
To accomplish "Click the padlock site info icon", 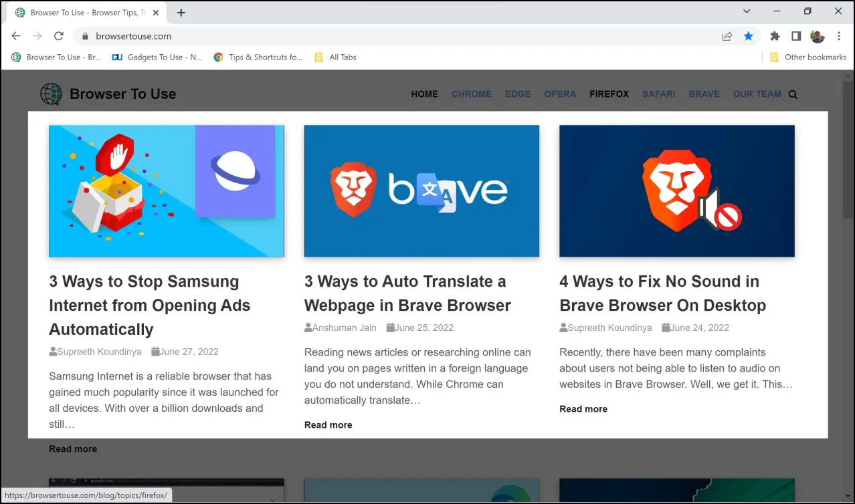I will tap(84, 36).
